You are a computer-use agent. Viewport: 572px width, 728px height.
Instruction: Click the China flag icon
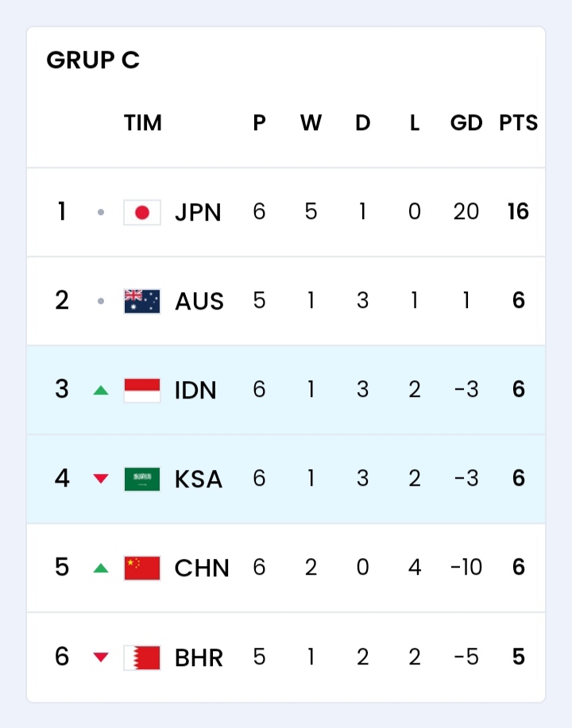point(142,568)
